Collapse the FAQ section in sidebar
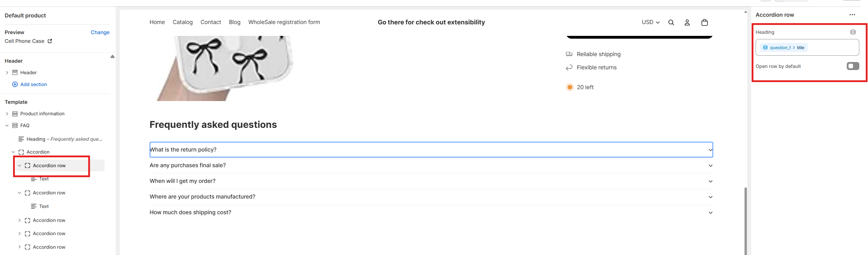This screenshot has height=255, width=868. pyautogui.click(x=7, y=125)
